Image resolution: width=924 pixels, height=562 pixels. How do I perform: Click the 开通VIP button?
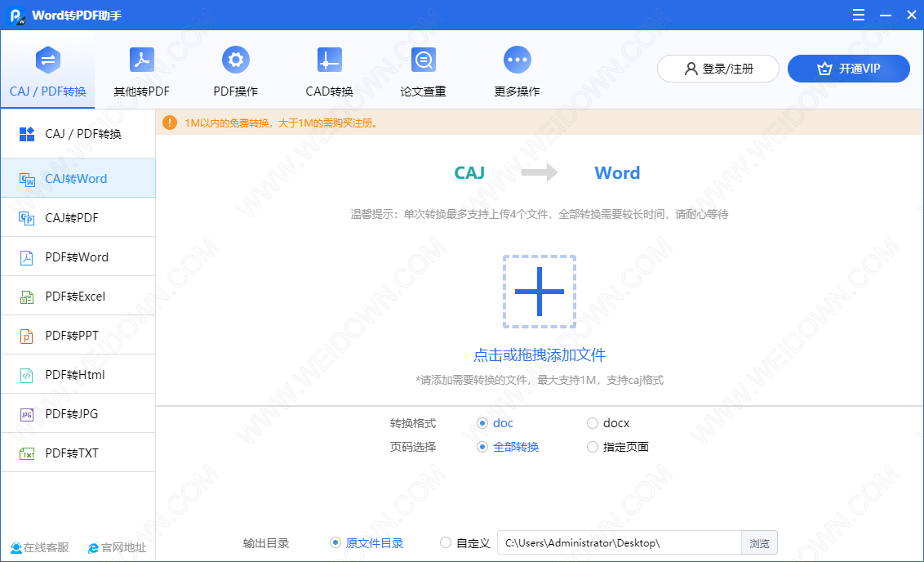pos(849,69)
